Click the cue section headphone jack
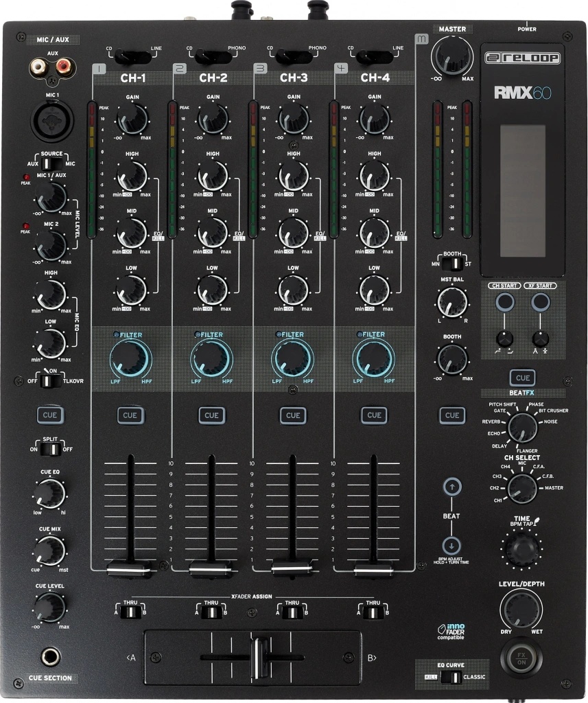The width and height of the screenshot is (588, 703). coord(51,658)
